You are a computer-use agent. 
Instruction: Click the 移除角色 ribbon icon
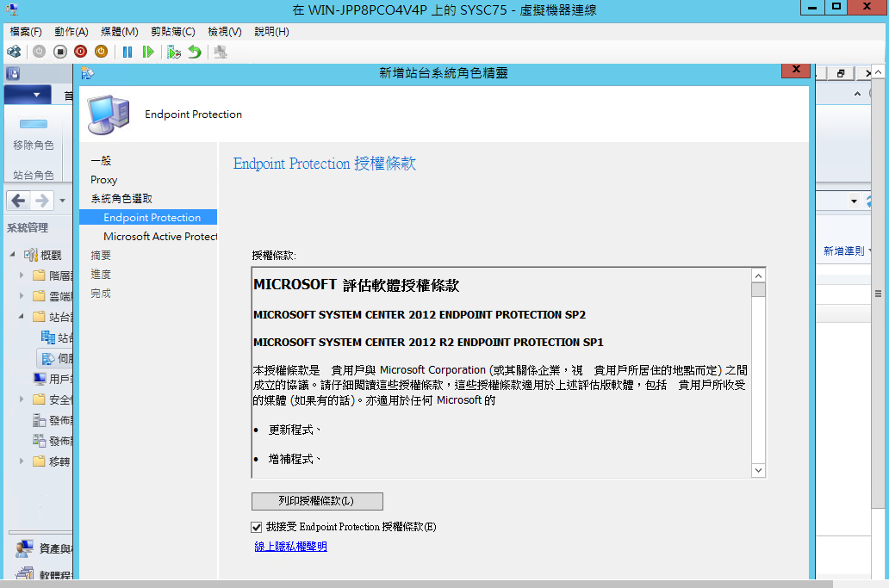click(x=34, y=124)
